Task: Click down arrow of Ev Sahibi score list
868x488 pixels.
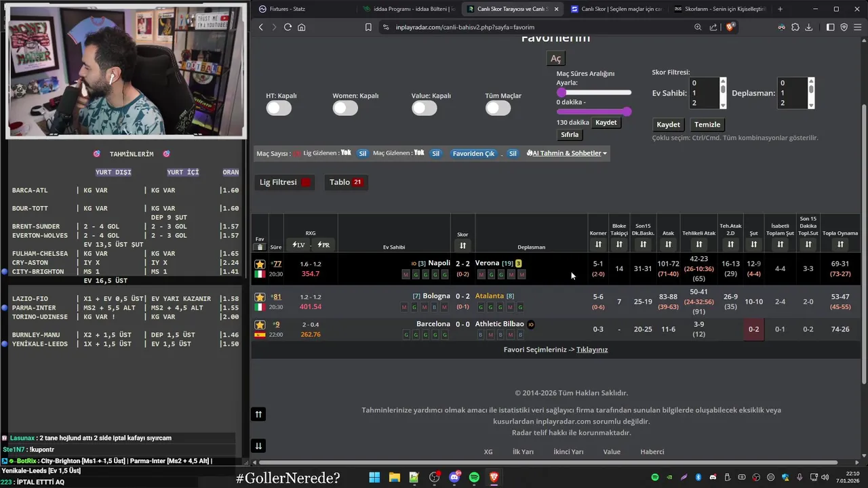Action: click(723, 105)
